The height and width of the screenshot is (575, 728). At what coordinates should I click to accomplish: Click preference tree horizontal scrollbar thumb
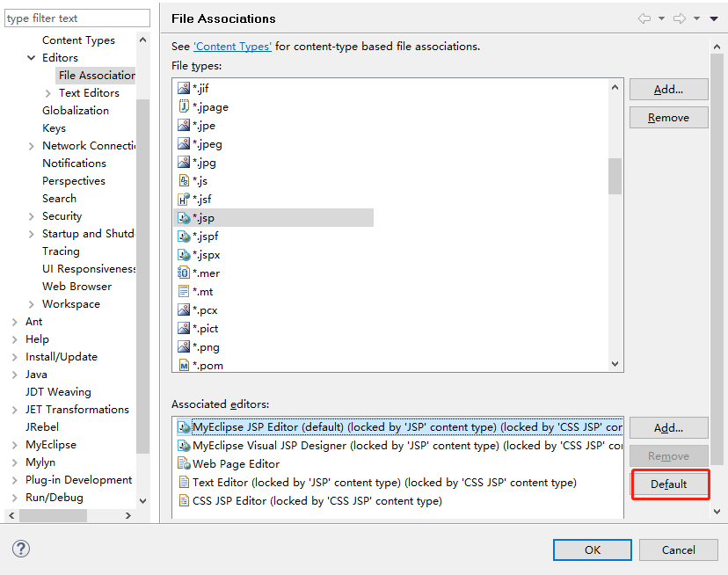53,515
